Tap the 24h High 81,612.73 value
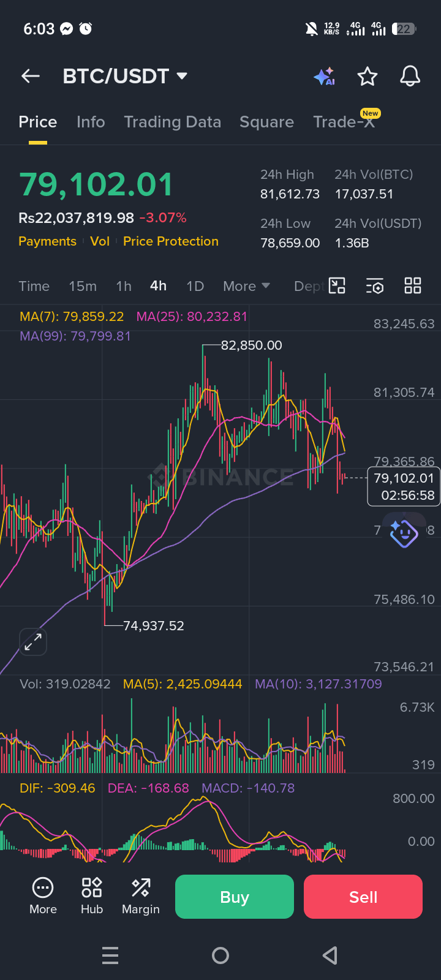The height and width of the screenshot is (980, 441). click(x=290, y=194)
